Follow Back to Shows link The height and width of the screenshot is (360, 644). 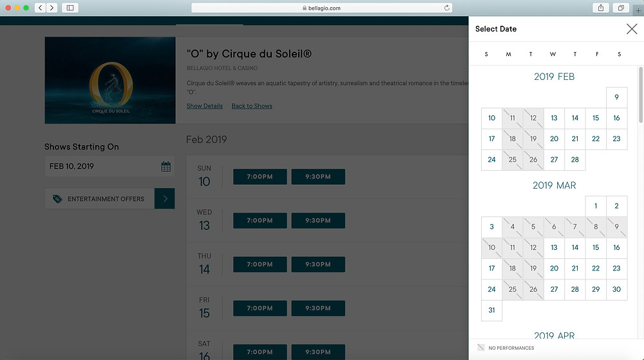coord(252,106)
